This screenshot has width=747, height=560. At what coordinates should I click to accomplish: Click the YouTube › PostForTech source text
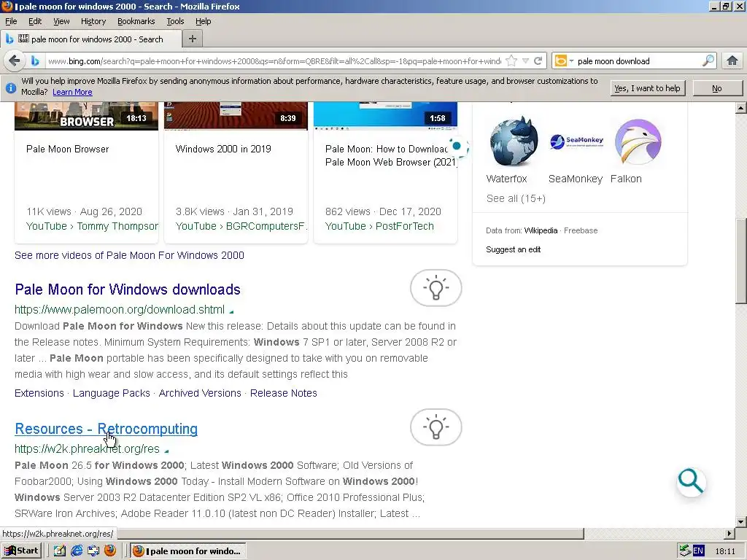[x=379, y=226]
